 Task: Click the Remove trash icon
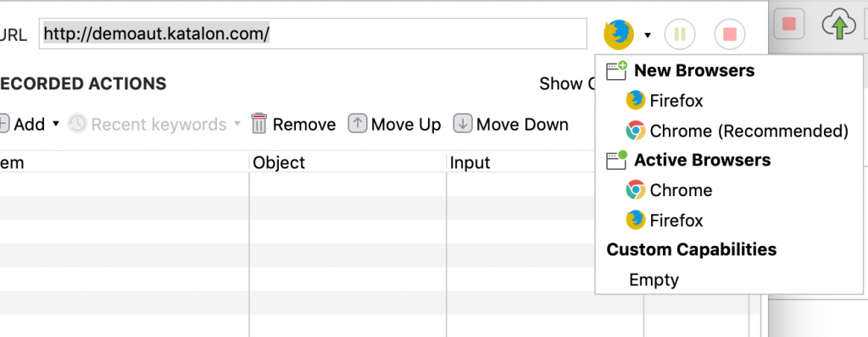pyautogui.click(x=259, y=124)
